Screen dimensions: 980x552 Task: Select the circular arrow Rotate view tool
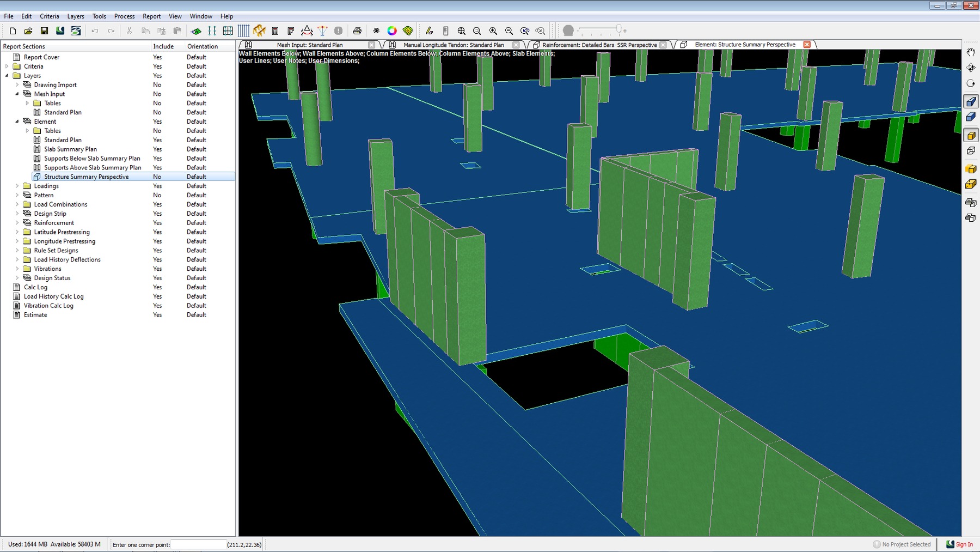pos(971,83)
